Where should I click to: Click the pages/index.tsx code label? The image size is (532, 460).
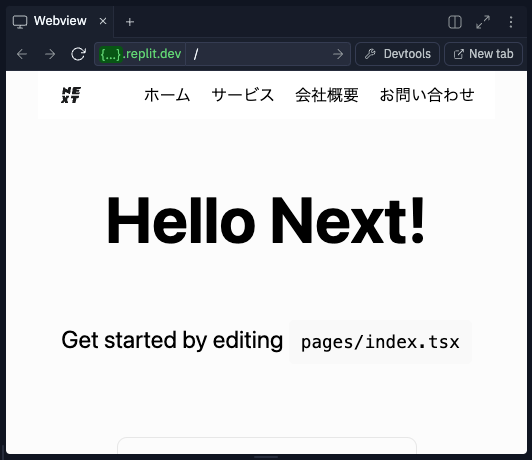pyautogui.click(x=380, y=342)
